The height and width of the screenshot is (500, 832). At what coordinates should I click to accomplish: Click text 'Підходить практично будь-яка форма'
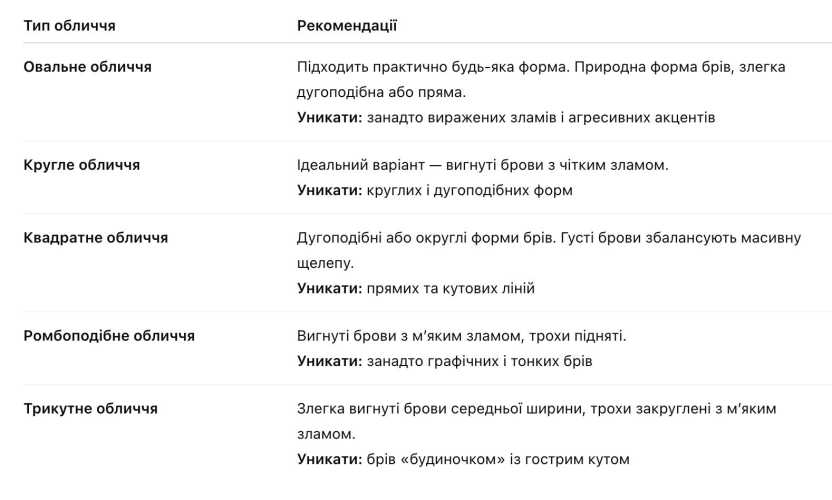tap(433, 67)
